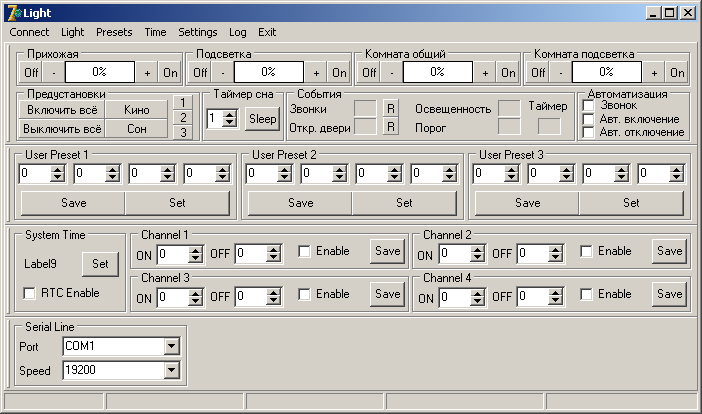Increase the Таймер сна spinner value
The width and height of the screenshot is (702, 414).
pyautogui.click(x=230, y=113)
